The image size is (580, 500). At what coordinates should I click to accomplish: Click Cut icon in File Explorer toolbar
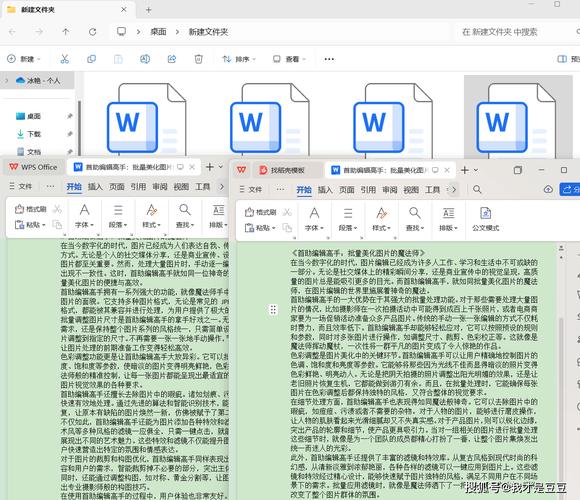click(64, 59)
